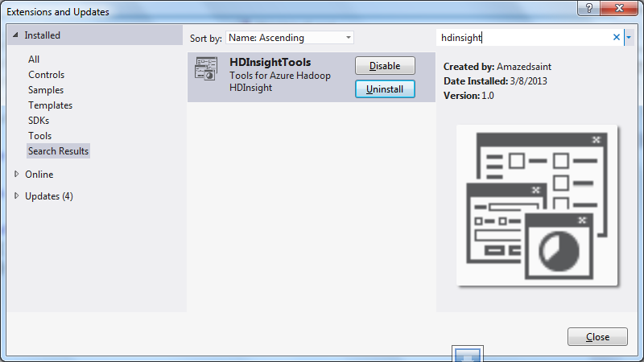Select the All category
The width and height of the screenshot is (644, 362).
tap(34, 60)
